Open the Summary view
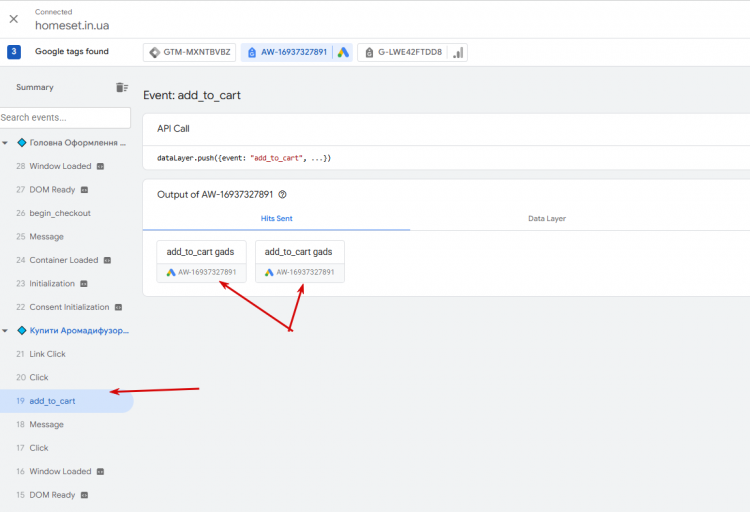750x512 pixels. pyautogui.click(x=35, y=87)
